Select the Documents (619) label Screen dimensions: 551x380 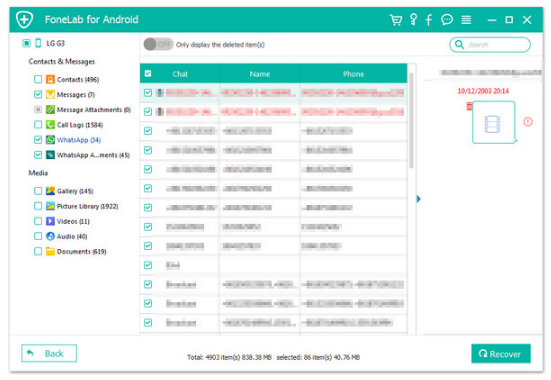[x=82, y=251]
